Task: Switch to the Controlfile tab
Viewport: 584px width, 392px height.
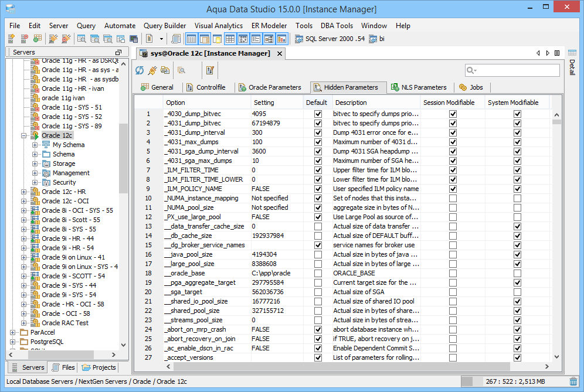Action: 206,87
